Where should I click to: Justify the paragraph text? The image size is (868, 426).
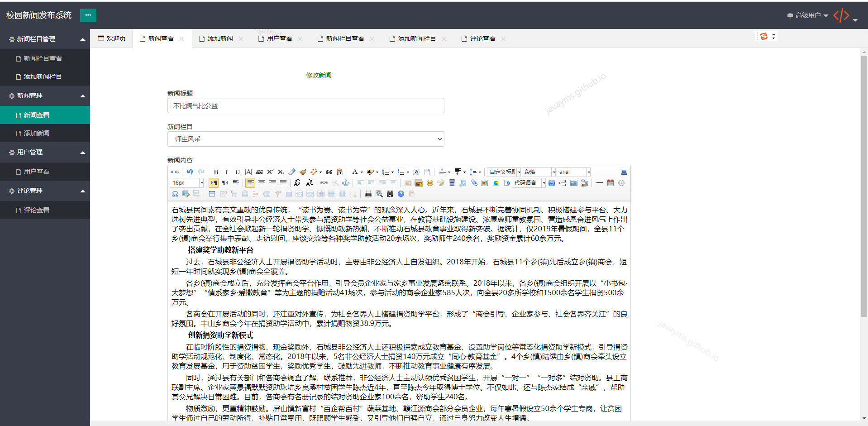tap(283, 183)
